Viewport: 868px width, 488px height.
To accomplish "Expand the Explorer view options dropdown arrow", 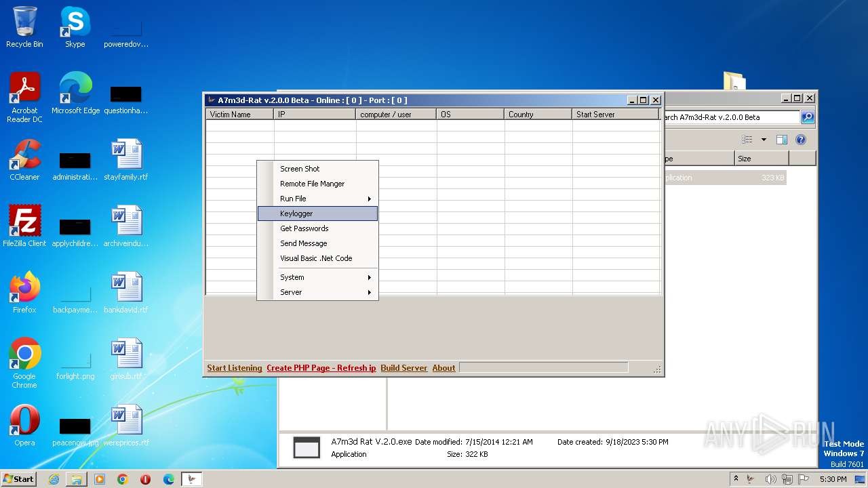I will 764,140.
